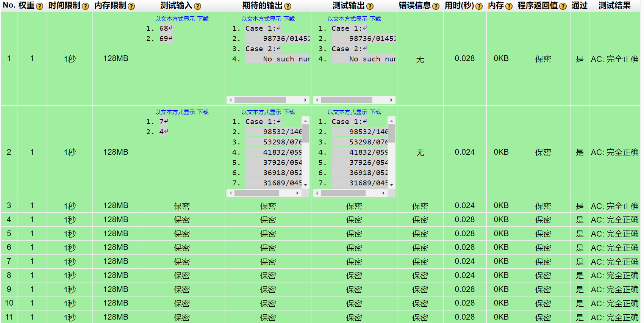Open help icon next to 内存限制 header
The width and height of the screenshot is (644, 323).
[131, 6]
